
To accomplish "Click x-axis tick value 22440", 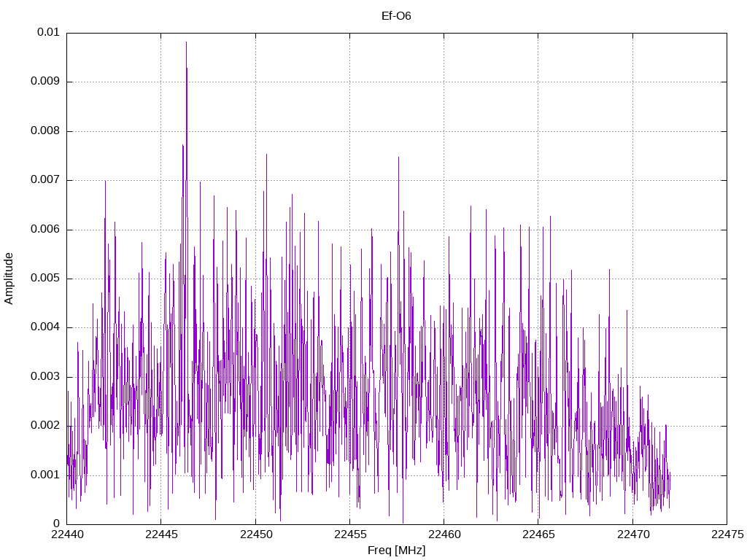I will click(67, 534).
